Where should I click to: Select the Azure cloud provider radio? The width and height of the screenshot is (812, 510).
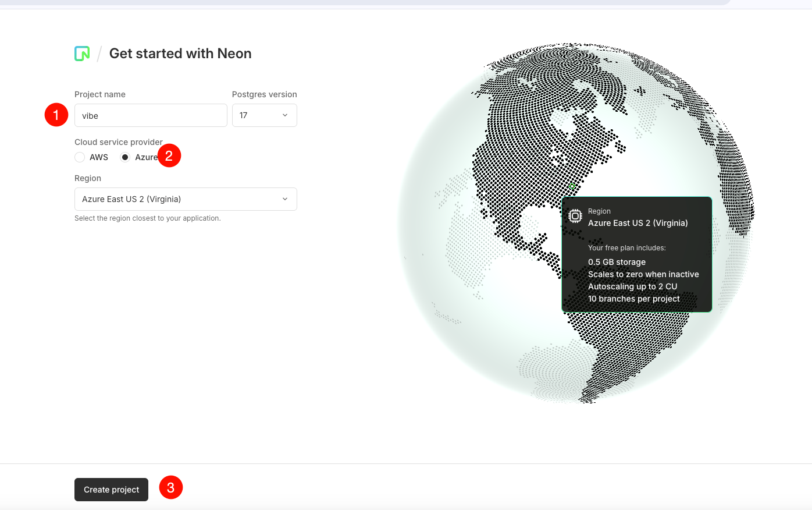point(125,157)
